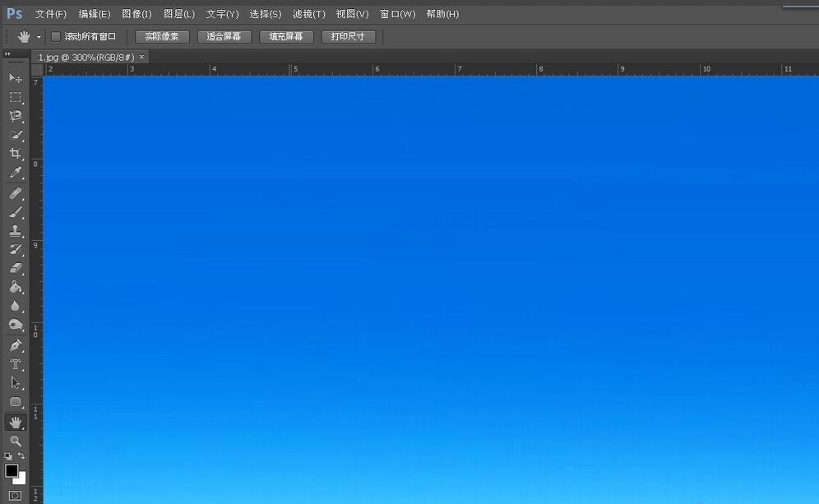Click the Hand tool options bar icon

[24, 36]
